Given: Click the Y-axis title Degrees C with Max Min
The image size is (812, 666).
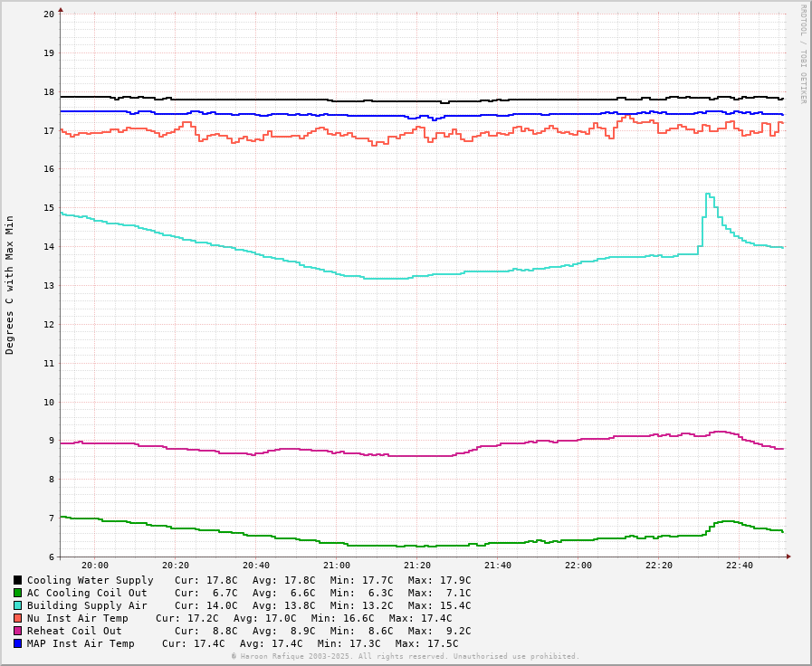Looking at the screenshot, I should tap(10, 284).
